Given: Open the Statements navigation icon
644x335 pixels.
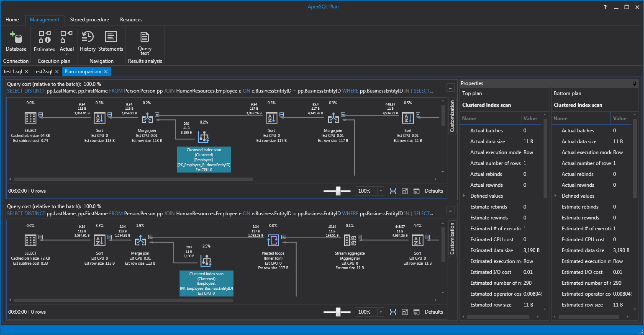Looking at the screenshot, I should (110, 37).
